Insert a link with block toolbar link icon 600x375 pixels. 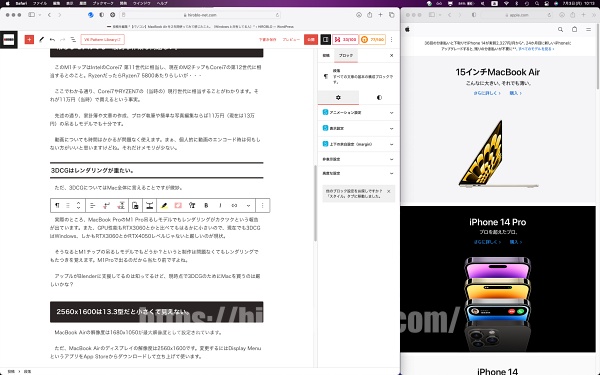234,205
